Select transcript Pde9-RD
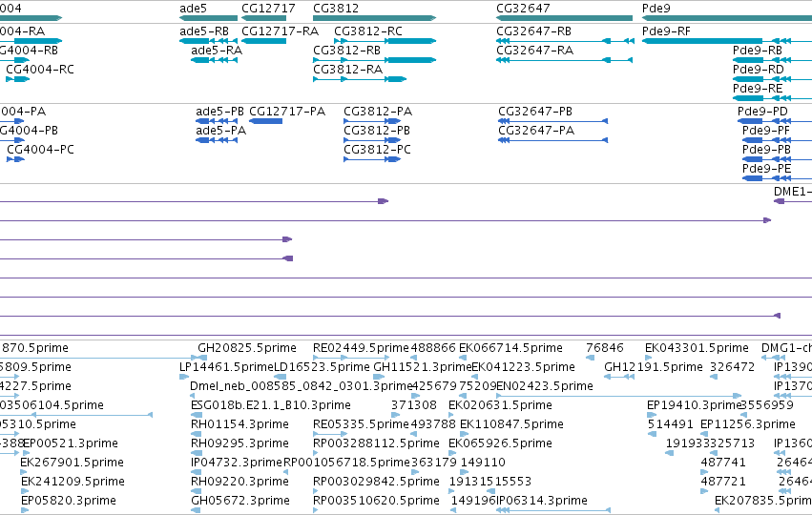The image size is (812, 515). coord(772,79)
